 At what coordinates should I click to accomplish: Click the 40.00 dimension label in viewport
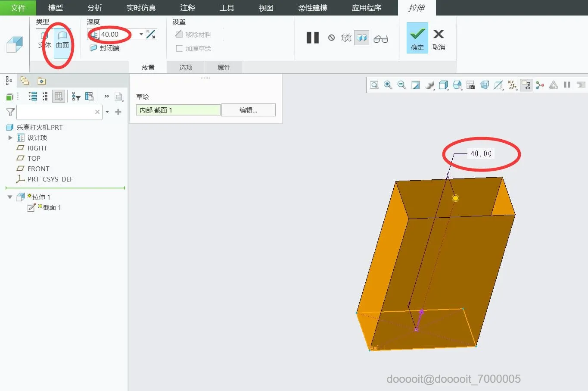point(481,153)
